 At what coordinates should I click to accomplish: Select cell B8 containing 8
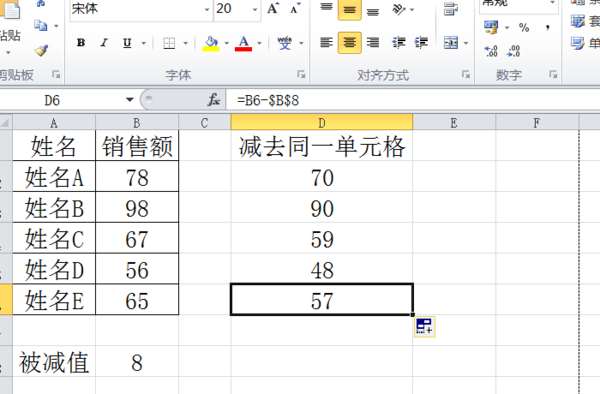tap(137, 362)
